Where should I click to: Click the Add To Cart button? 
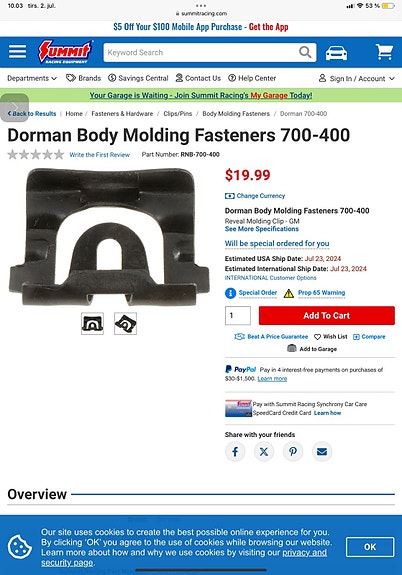click(327, 315)
